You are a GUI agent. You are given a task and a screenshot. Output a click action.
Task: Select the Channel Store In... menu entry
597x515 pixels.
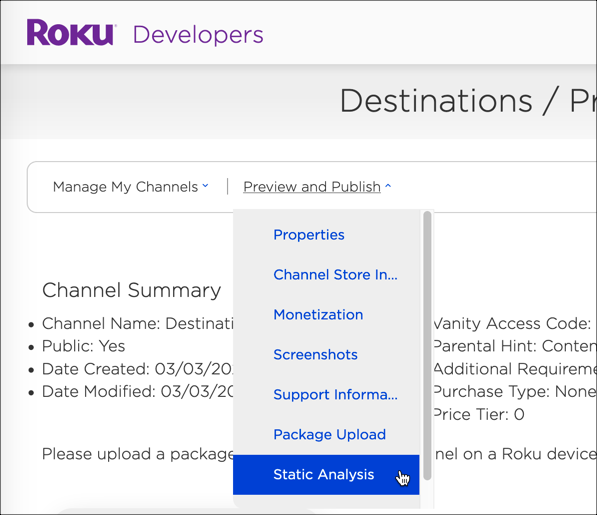(335, 275)
